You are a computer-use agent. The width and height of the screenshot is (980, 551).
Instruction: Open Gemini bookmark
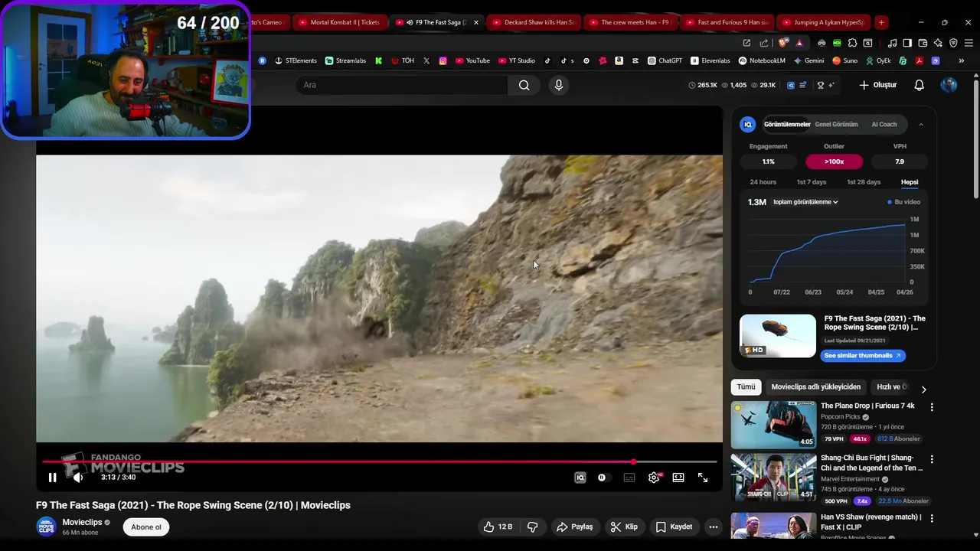click(808, 60)
